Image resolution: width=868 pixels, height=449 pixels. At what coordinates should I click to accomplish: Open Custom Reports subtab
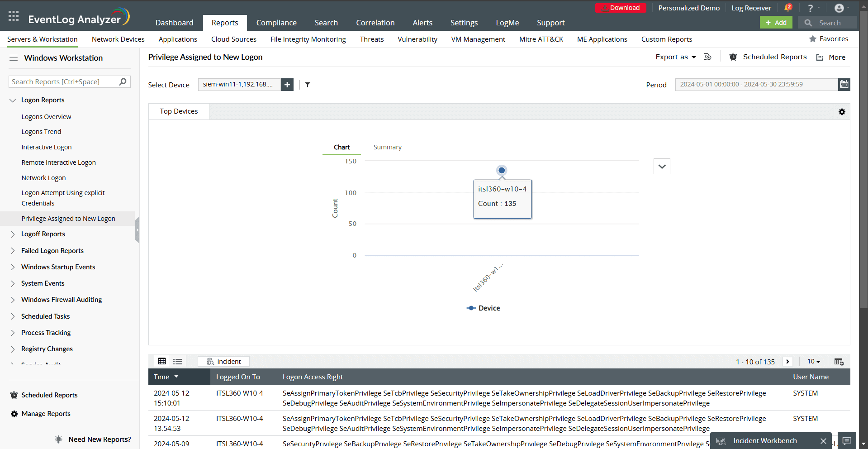coord(666,39)
